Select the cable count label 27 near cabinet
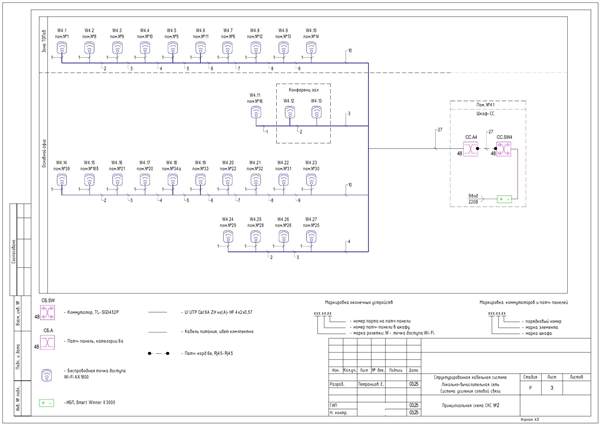This screenshot has width=600, height=425. [x=440, y=130]
